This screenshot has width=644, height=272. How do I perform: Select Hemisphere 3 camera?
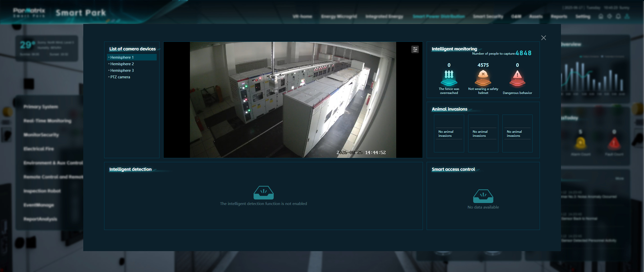coord(132,70)
